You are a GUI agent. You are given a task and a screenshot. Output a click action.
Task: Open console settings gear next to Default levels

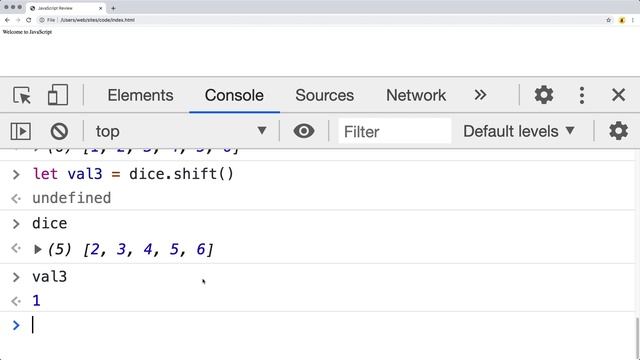tap(618, 131)
